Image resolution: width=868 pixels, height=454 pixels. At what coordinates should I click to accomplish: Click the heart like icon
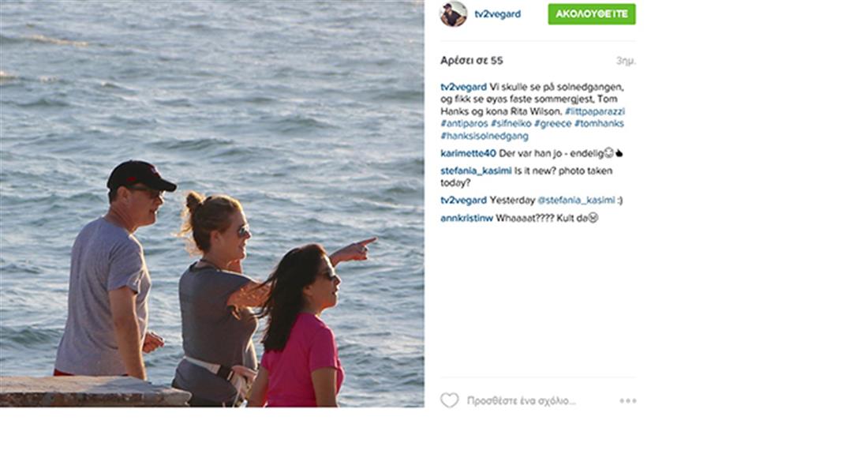(x=450, y=400)
